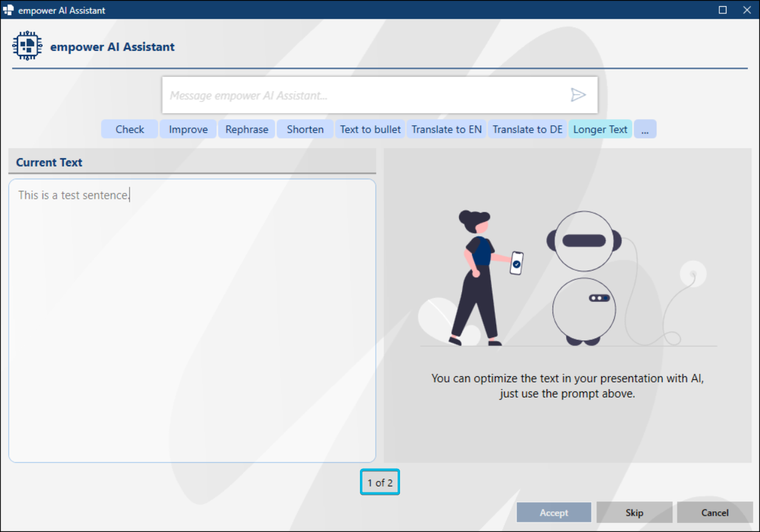Click the '1 of 2' page indicator
760x532 pixels.
pos(380,483)
